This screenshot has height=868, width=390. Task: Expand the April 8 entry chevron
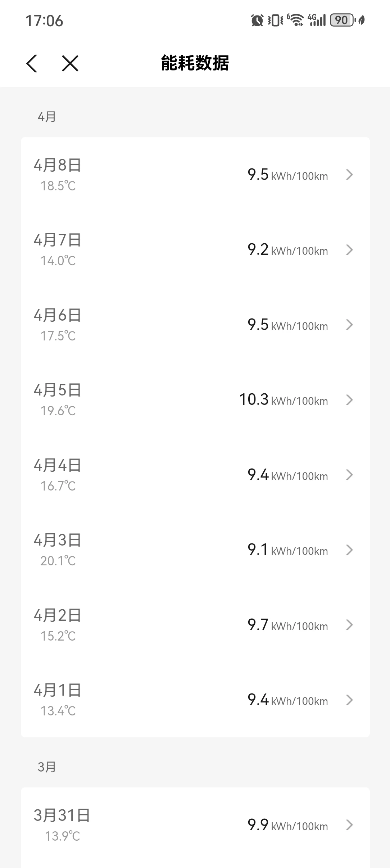click(349, 175)
